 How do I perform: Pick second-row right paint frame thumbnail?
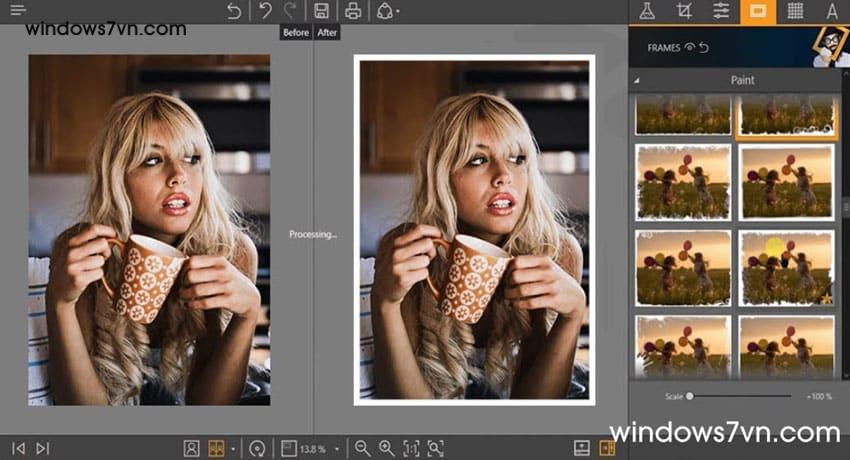(786, 182)
